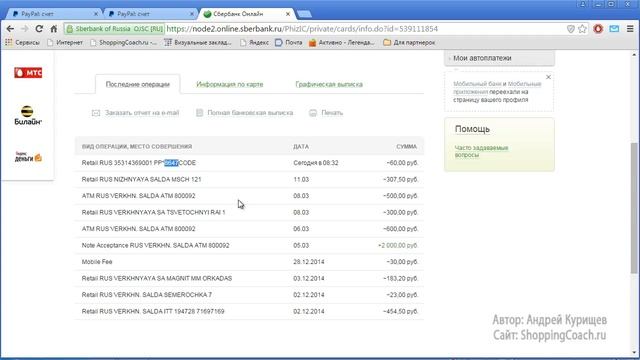Image resolution: width=640 pixels, height=360 pixels.
Task: Open the Графическая выписка tab
Action: (329, 84)
